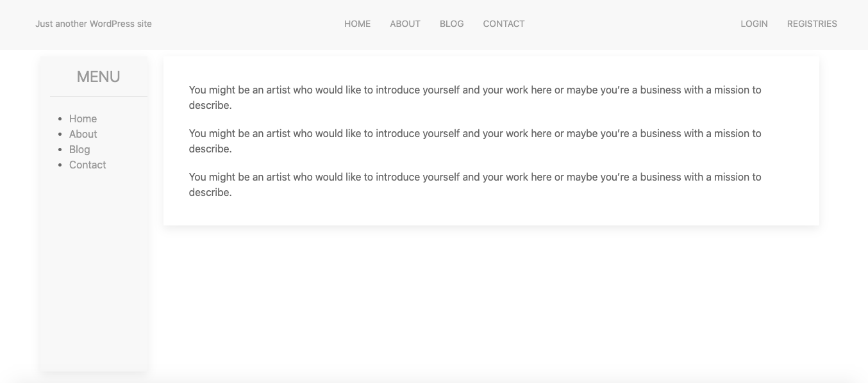
Task: Click the divider line under the MENU heading
Action: click(x=99, y=96)
